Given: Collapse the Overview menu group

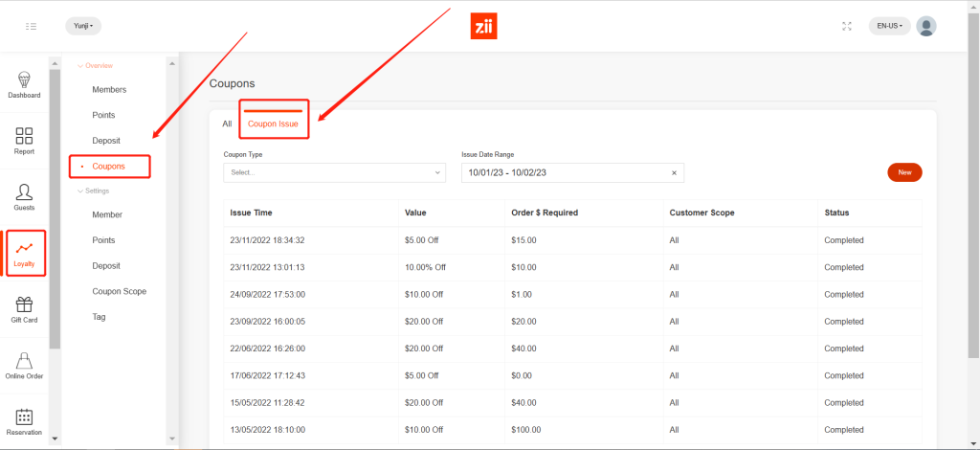Looking at the screenshot, I should pos(98,65).
